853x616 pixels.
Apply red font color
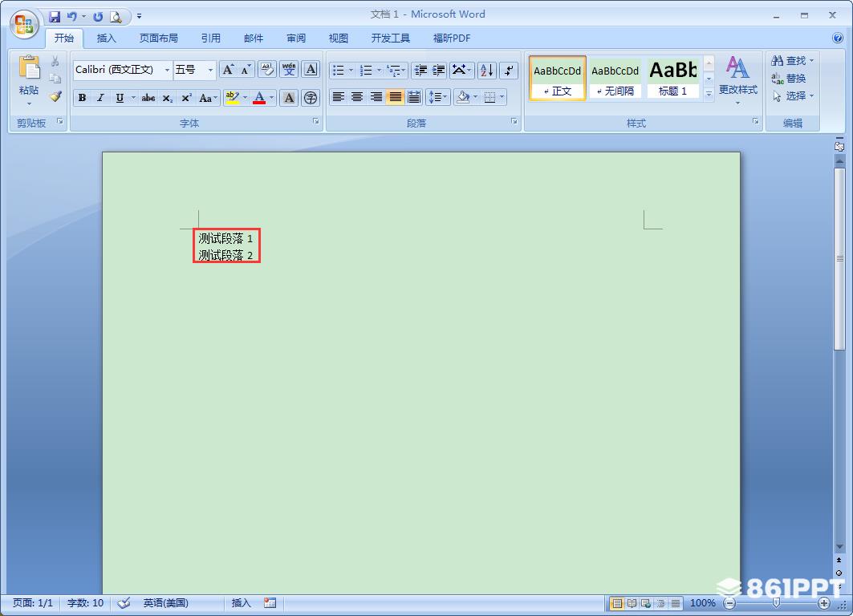(259, 98)
